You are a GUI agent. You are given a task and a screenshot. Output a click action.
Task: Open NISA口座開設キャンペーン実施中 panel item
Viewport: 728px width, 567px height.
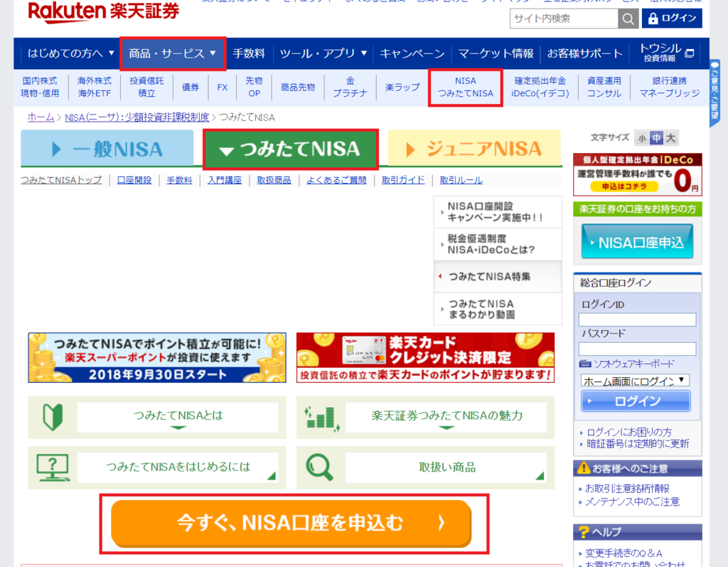pos(498,212)
